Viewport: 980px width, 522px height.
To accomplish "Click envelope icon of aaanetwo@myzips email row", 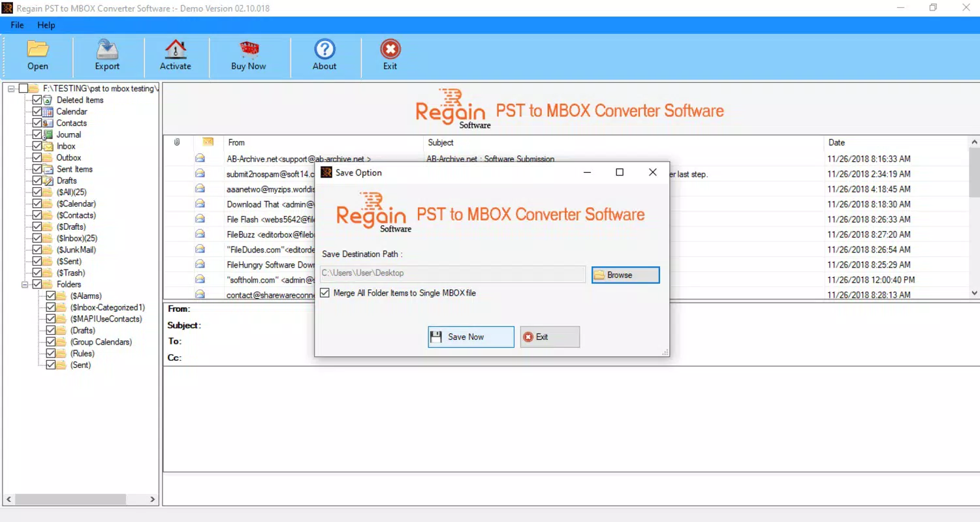I will tap(200, 189).
